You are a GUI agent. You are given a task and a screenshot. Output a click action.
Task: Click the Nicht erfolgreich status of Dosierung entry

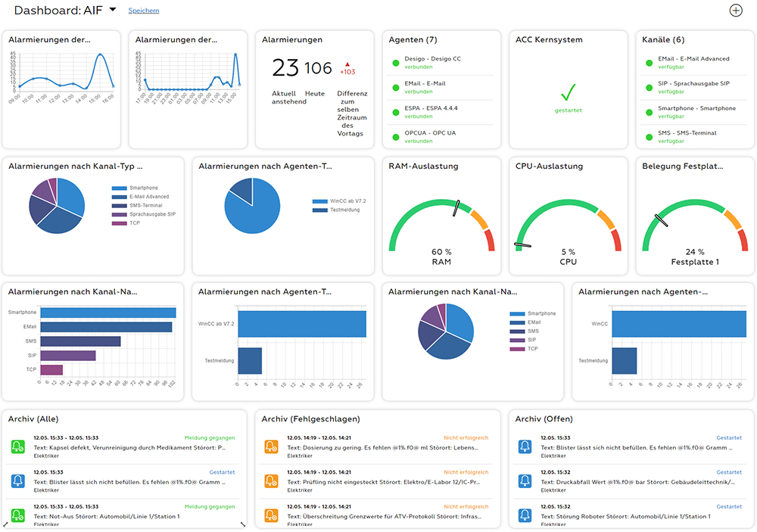466,438
